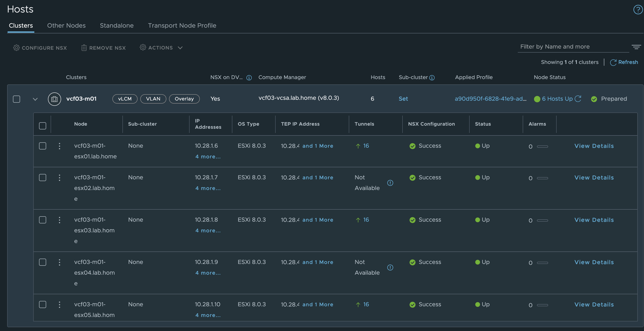The height and width of the screenshot is (331, 644).
Task: Click the NSX on DVS info icon
Action: [249, 78]
